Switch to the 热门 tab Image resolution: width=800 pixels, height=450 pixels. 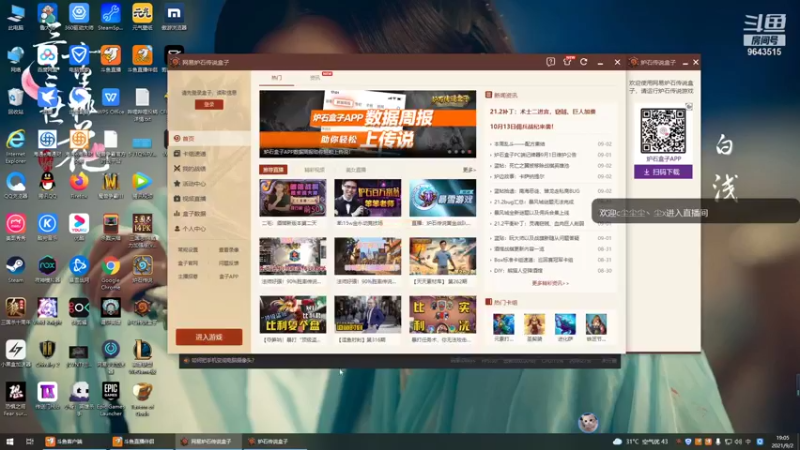[277, 78]
